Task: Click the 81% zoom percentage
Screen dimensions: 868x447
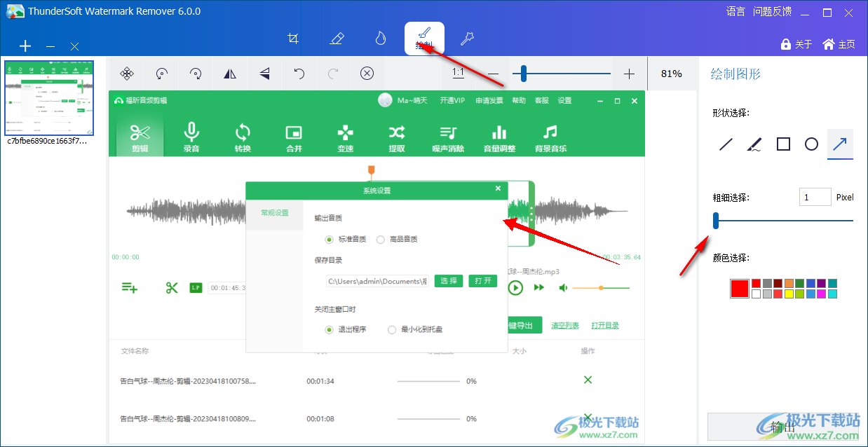Action: pyautogui.click(x=672, y=74)
